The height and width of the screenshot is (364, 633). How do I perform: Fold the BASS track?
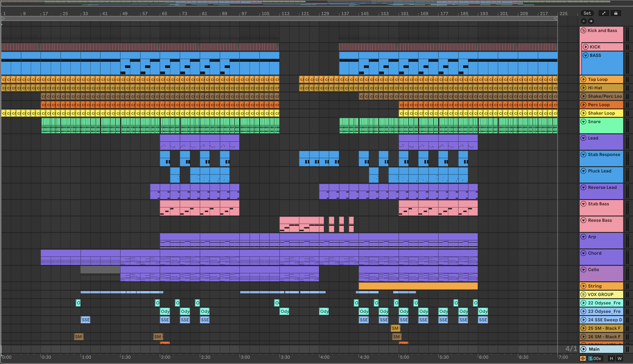click(585, 56)
